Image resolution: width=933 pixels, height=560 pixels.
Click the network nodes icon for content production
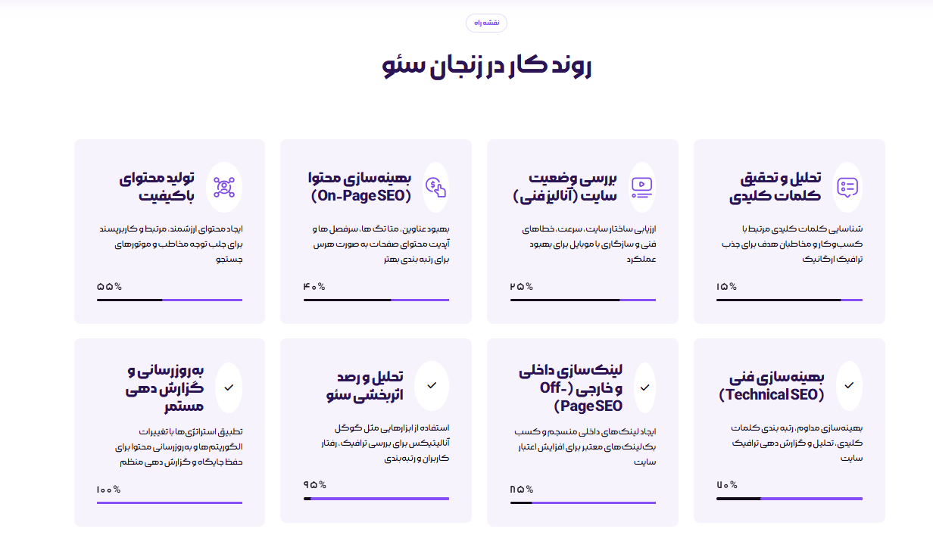tap(224, 186)
